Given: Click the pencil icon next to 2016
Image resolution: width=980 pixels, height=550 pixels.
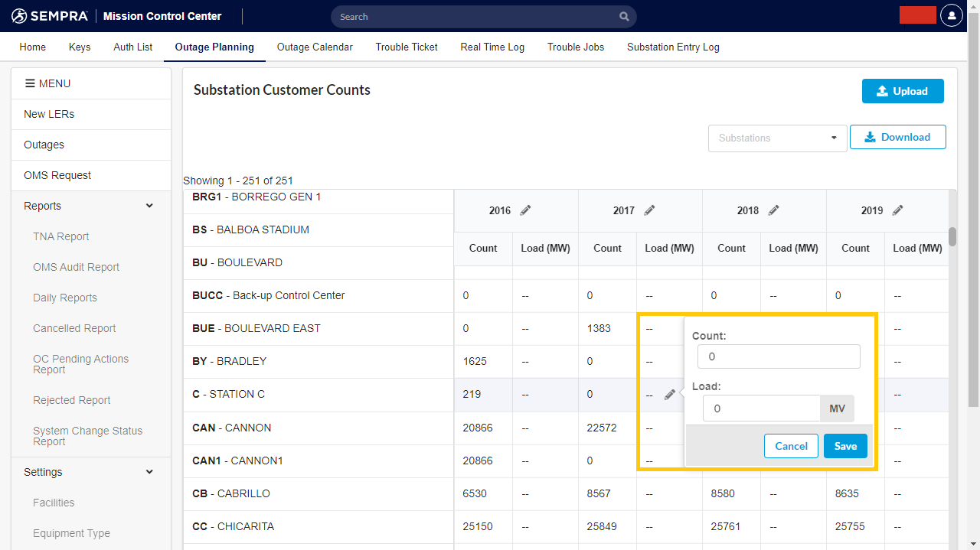Looking at the screenshot, I should [x=525, y=210].
